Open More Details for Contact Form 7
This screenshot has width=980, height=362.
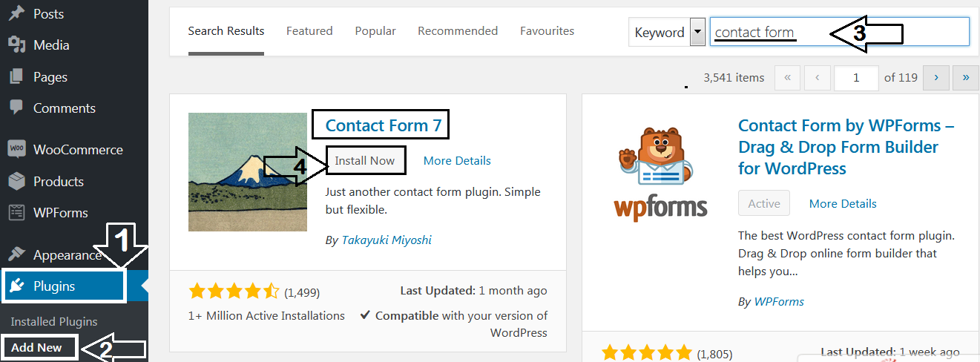click(x=457, y=160)
